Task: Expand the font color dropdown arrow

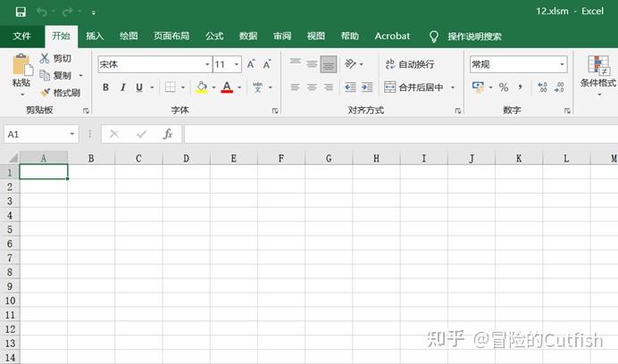Action: [x=239, y=87]
